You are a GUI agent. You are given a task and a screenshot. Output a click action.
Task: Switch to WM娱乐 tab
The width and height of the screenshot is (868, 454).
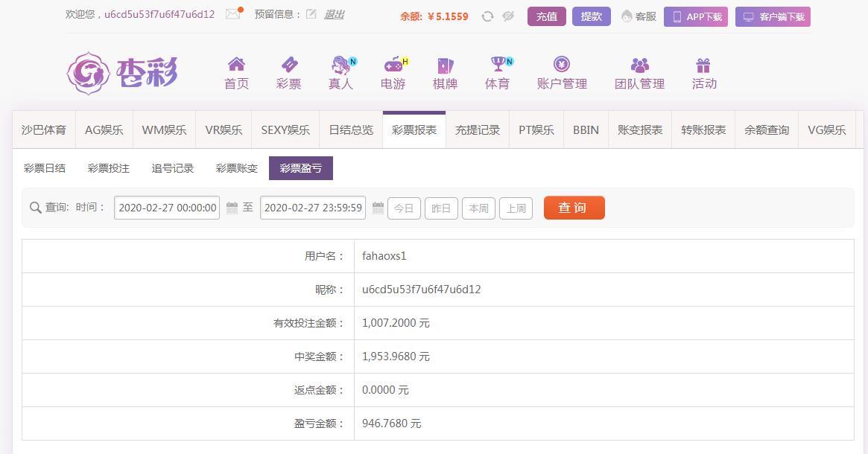(x=165, y=130)
